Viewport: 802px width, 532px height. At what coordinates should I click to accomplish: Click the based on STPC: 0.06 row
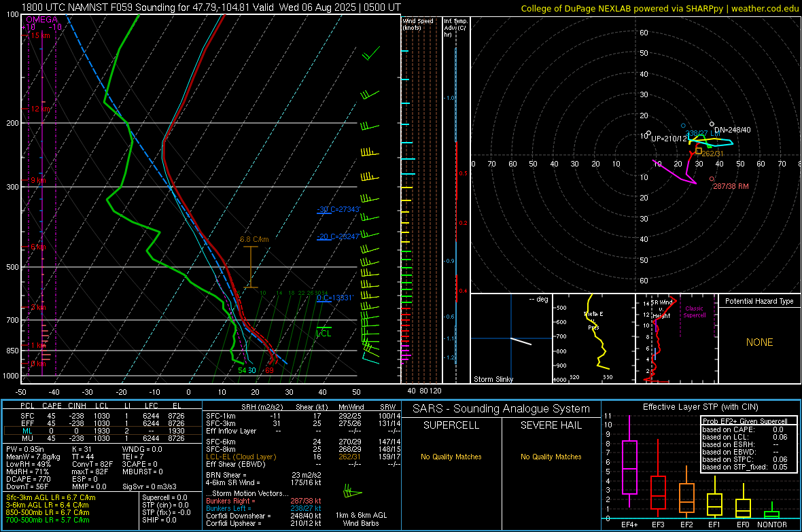(745, 459)
